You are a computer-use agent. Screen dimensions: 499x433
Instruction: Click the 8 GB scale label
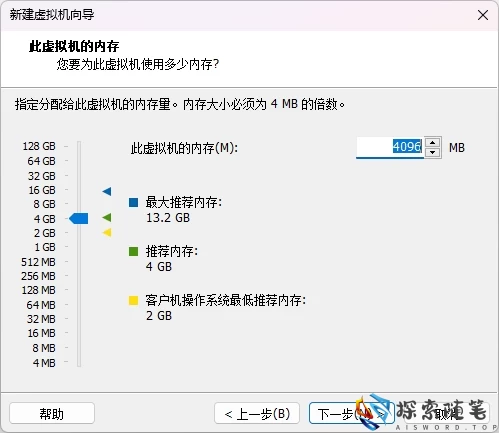tap(44, 204)
